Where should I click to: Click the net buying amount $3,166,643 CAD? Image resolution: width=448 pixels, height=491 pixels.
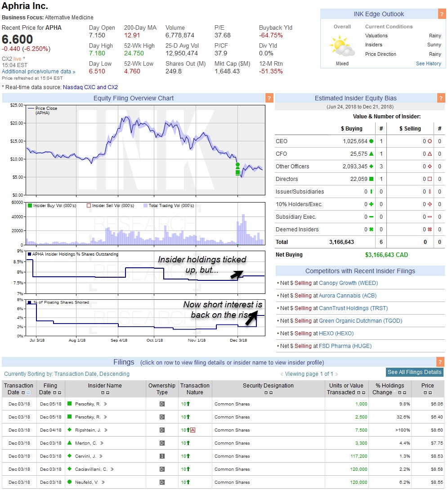click(x=387, y=255)
